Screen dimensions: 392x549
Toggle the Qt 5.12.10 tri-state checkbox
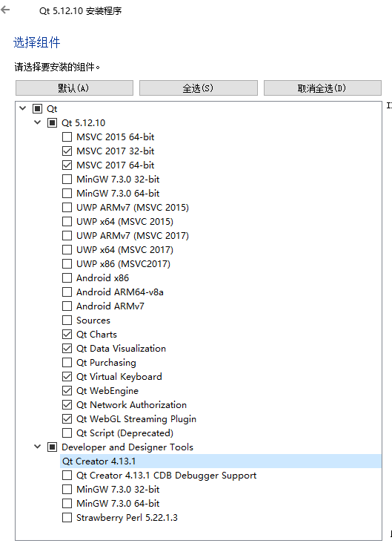tap(52, 122)
